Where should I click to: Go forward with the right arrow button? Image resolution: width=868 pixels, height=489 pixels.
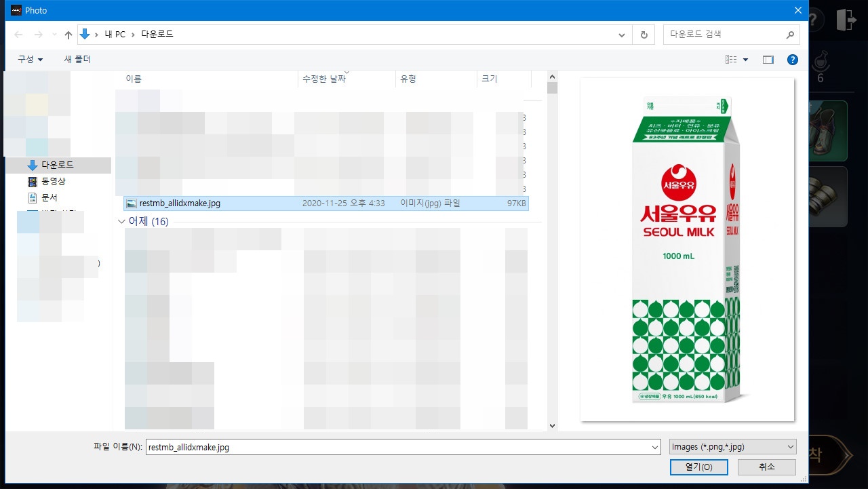[x=39, y=35]
